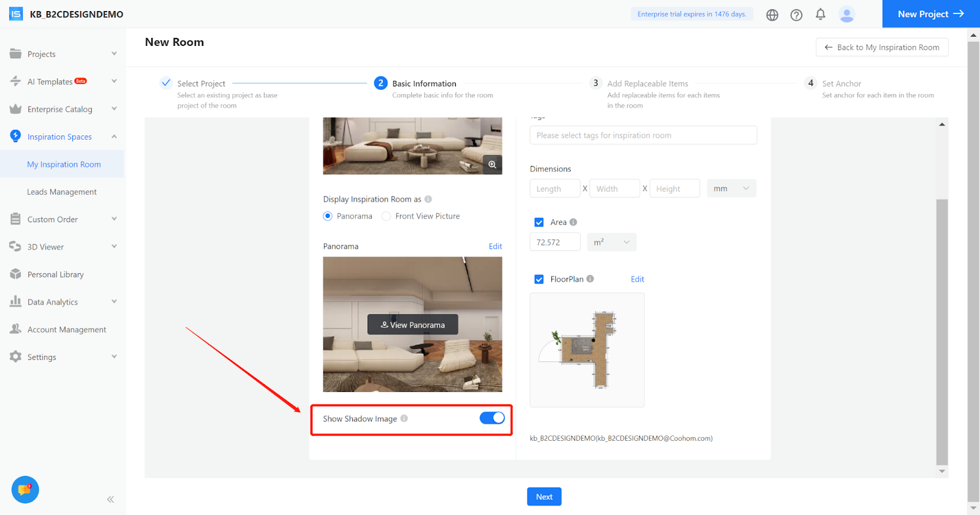Screen dimensions: 980x515
Task: Zoom the room preview with magnifier icon
Action: click(x=492, y=164)
